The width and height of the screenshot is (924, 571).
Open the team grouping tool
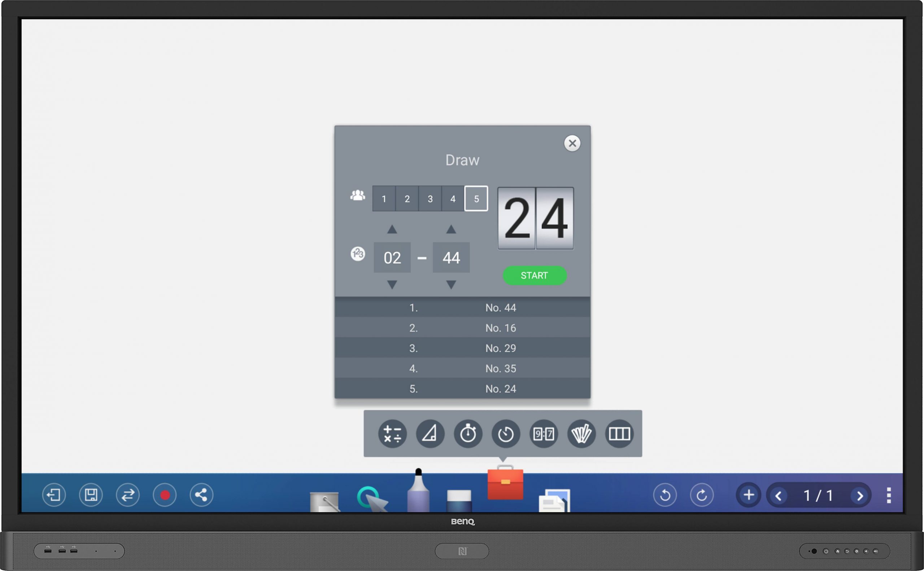coord(619,434)
